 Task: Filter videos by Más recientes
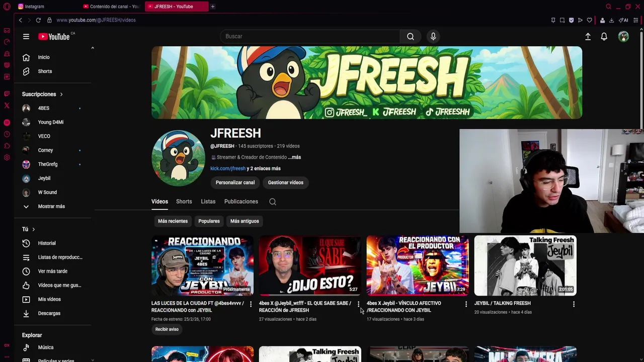point(173,221)
